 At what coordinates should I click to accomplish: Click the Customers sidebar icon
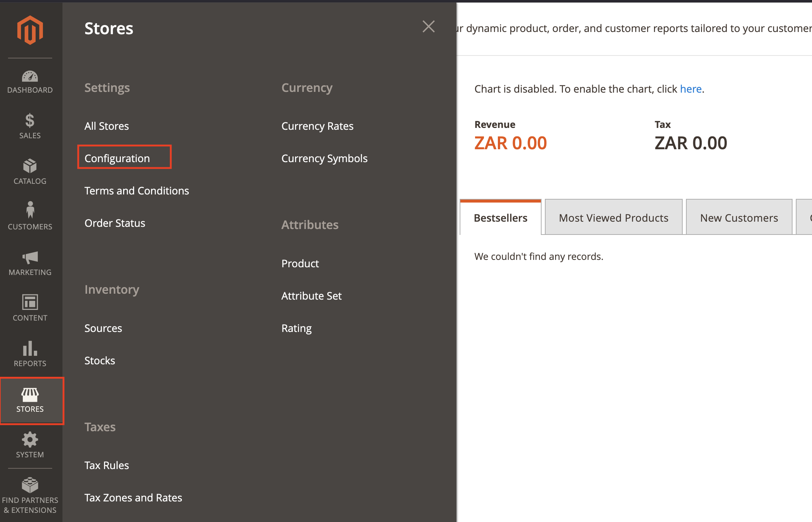[30, 217]
